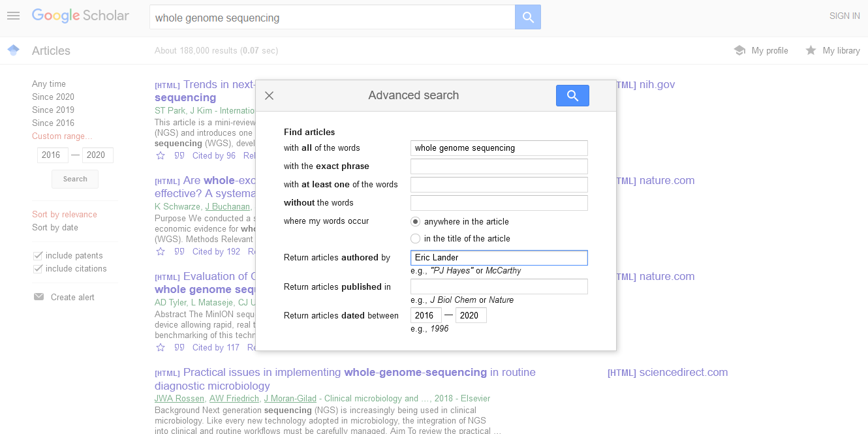Viewport: 868px width, 434px height.
Task: Open Trends in next- article title
Action: (205, 91)
